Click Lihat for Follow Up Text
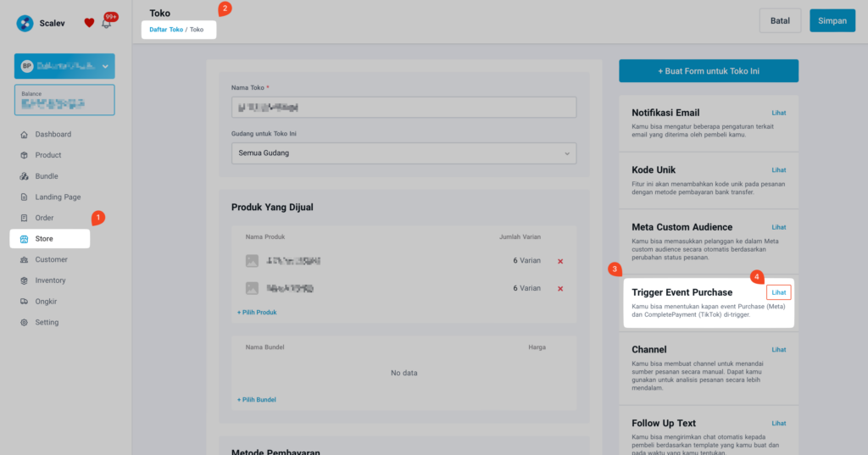This screenshot has width=868, height=455. point(779,424)
